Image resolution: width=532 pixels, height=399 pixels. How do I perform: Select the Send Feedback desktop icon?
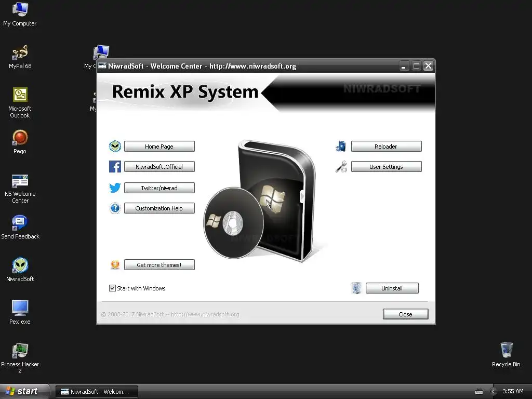point(20,228)
